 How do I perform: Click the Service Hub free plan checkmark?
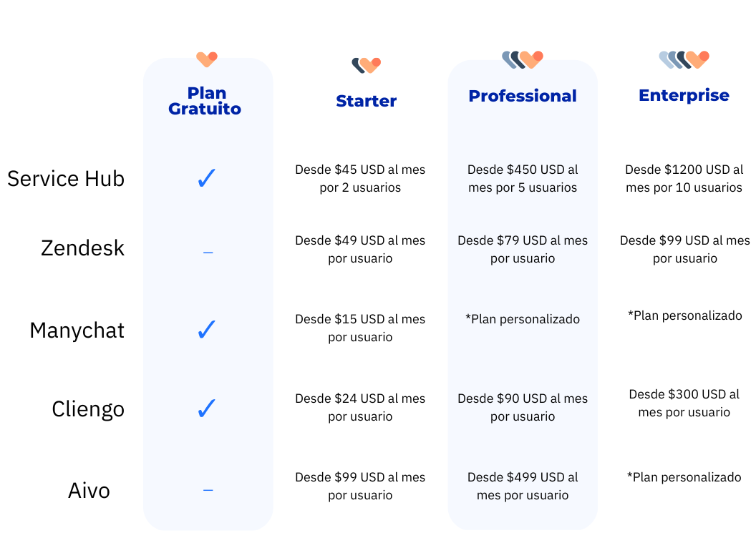click(x=207, y=178)
